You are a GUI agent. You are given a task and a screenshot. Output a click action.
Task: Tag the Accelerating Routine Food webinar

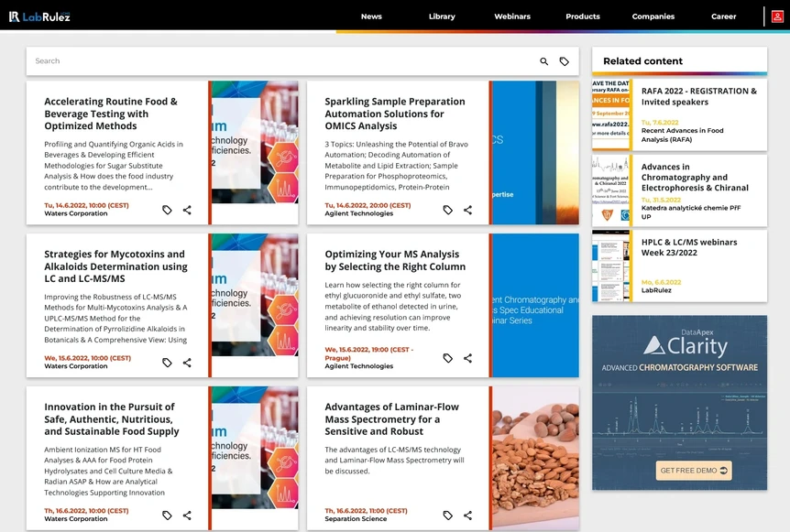click(167, 210)
